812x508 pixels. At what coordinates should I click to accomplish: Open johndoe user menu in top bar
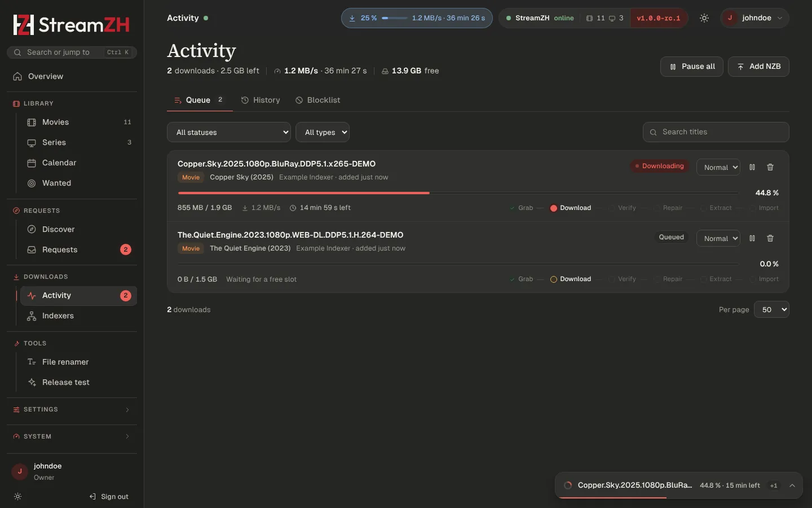(754, 18)
